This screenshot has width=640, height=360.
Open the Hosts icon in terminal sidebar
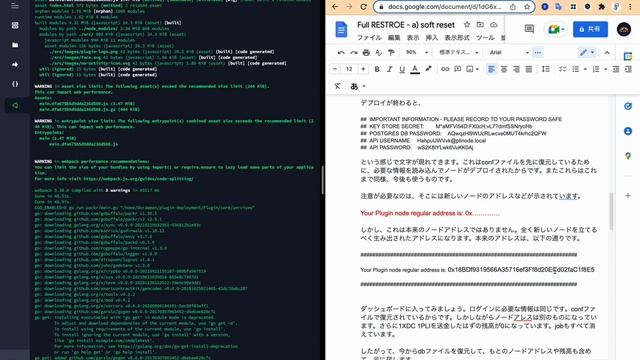pos(15,25)
